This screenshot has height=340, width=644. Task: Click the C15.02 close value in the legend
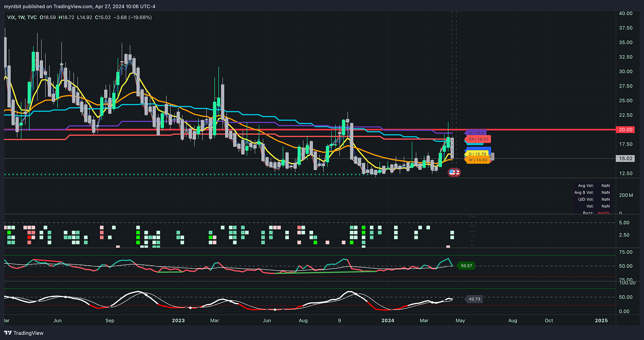102,17
